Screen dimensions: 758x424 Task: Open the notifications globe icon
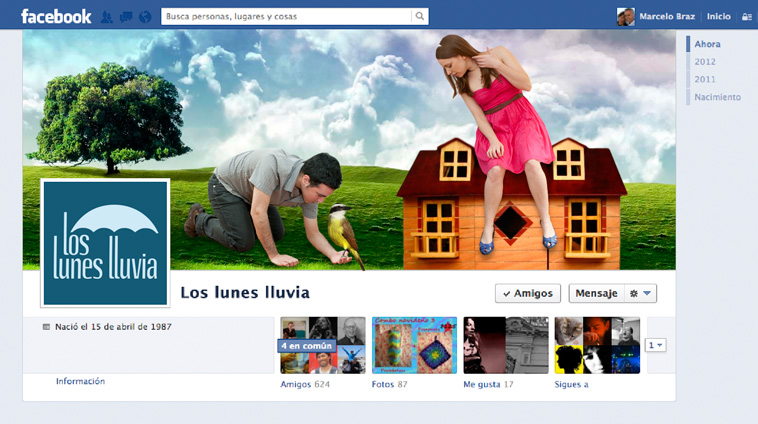[x=145, y=17]
